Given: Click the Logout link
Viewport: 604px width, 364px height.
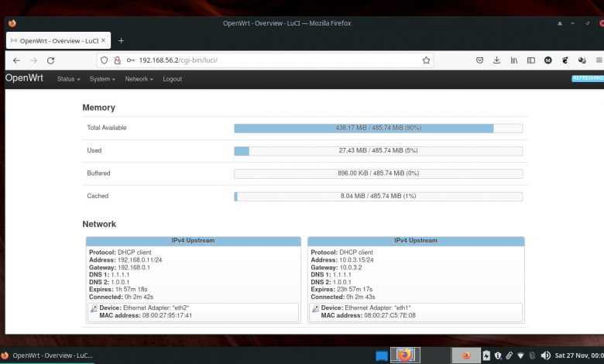Looking at the screenshot, I should point(172,79).
